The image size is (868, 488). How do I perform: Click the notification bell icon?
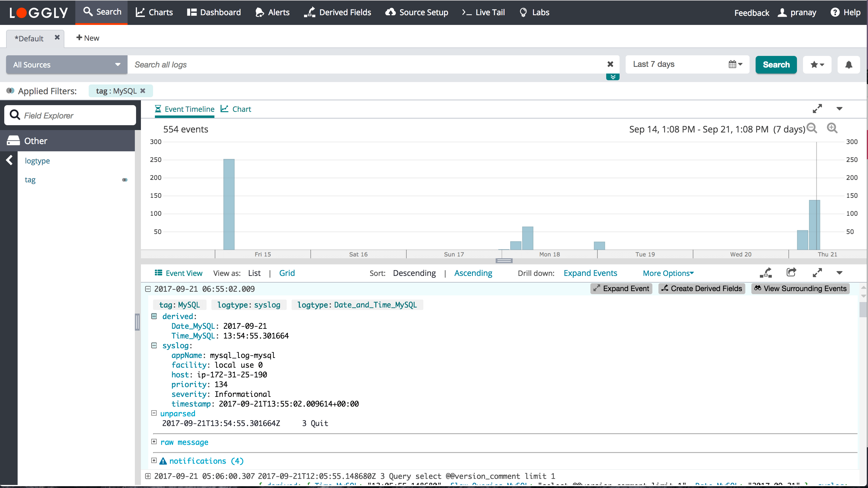pos(849,64)
